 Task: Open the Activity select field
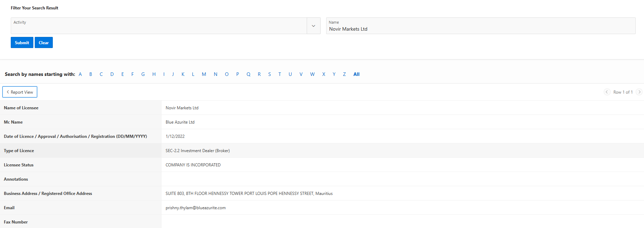[159, 26]
